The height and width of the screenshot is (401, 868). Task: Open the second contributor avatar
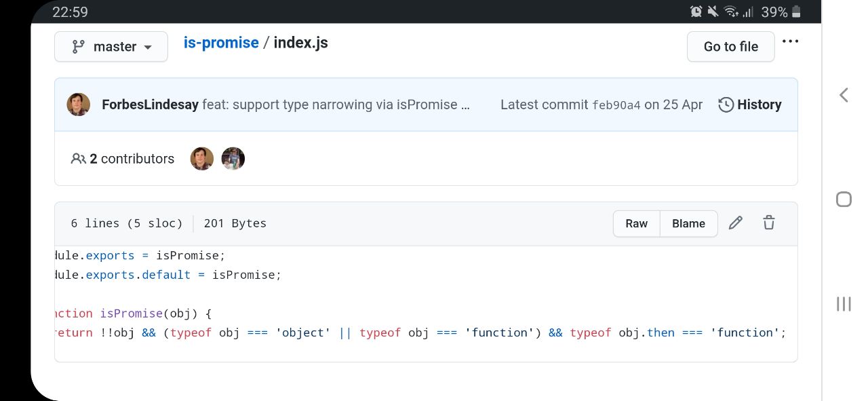pyautogui.click(x=233, y=158)
